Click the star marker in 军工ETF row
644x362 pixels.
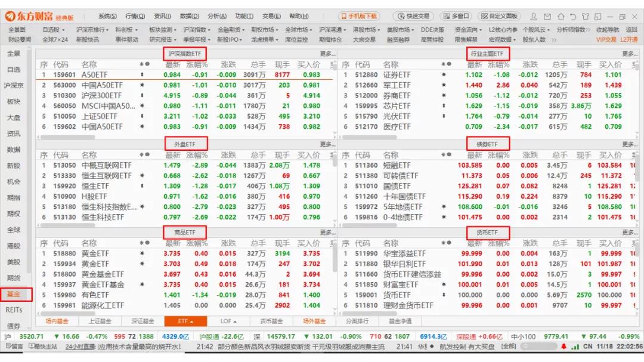tap(444, 85)
